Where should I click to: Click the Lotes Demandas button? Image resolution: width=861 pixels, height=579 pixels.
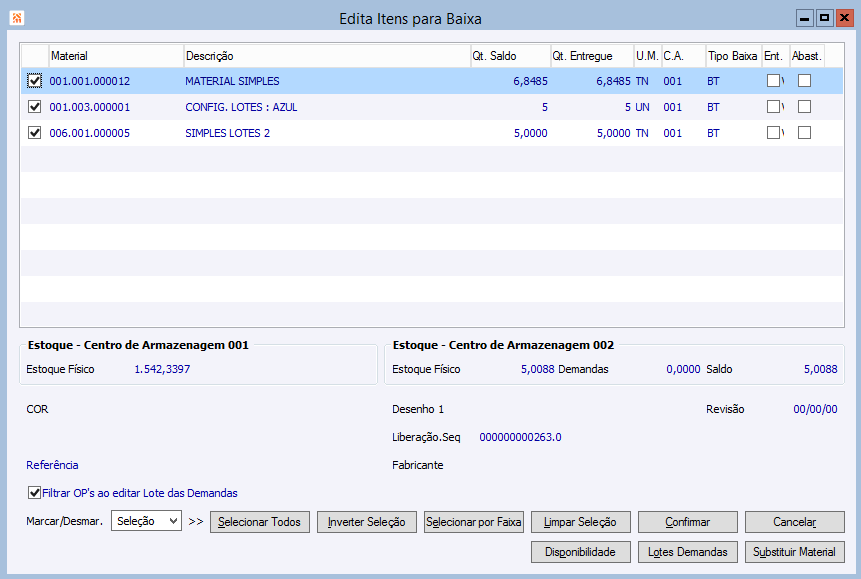coord(687,552)
